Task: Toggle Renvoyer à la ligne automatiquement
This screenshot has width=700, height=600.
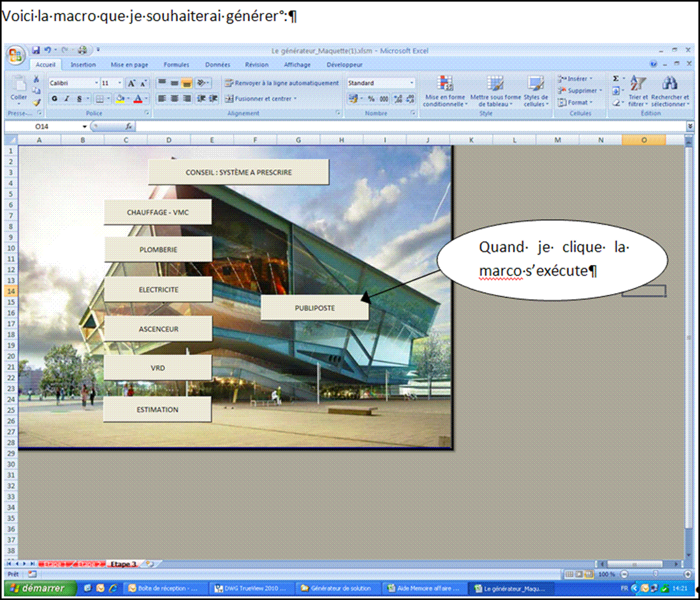Action: point(282,83)
